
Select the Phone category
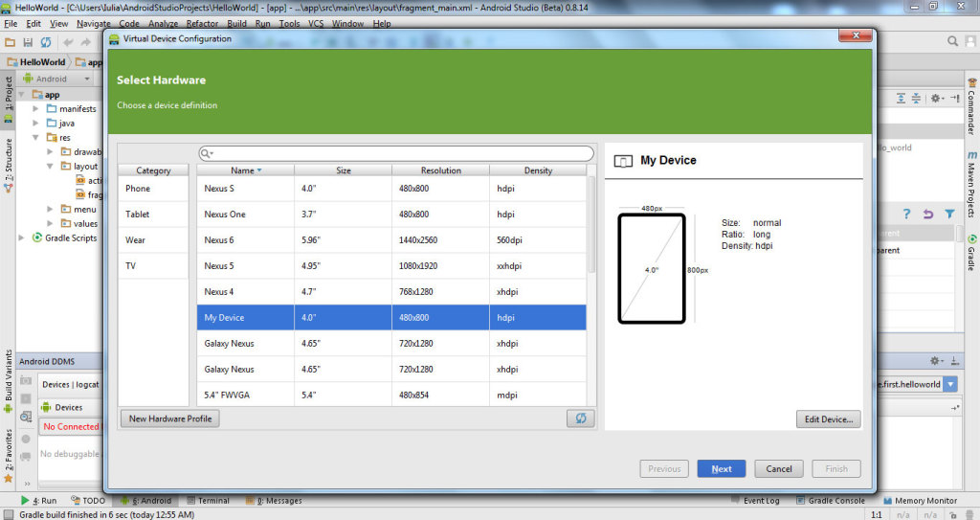tap(153, 189)
